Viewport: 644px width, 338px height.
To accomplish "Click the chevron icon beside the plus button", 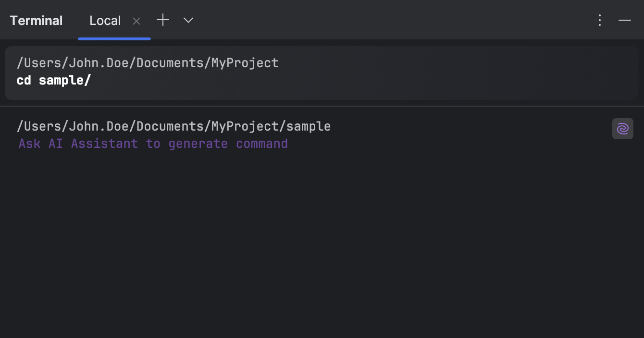I will pos(188,20).
